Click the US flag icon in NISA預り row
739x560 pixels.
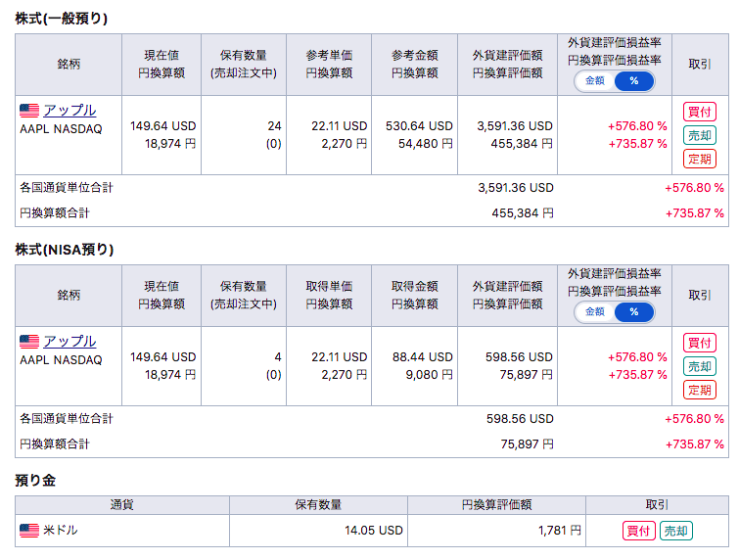coord(29,342)
